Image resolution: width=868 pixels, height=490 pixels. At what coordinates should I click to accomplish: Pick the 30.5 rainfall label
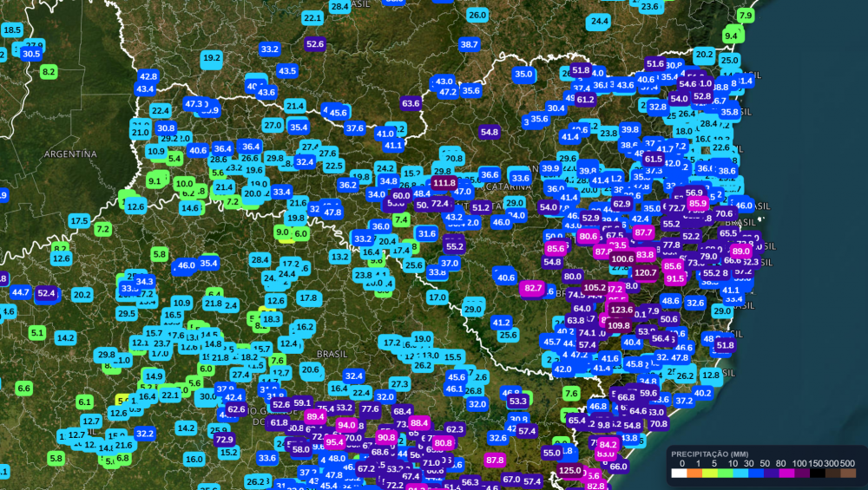31,54
